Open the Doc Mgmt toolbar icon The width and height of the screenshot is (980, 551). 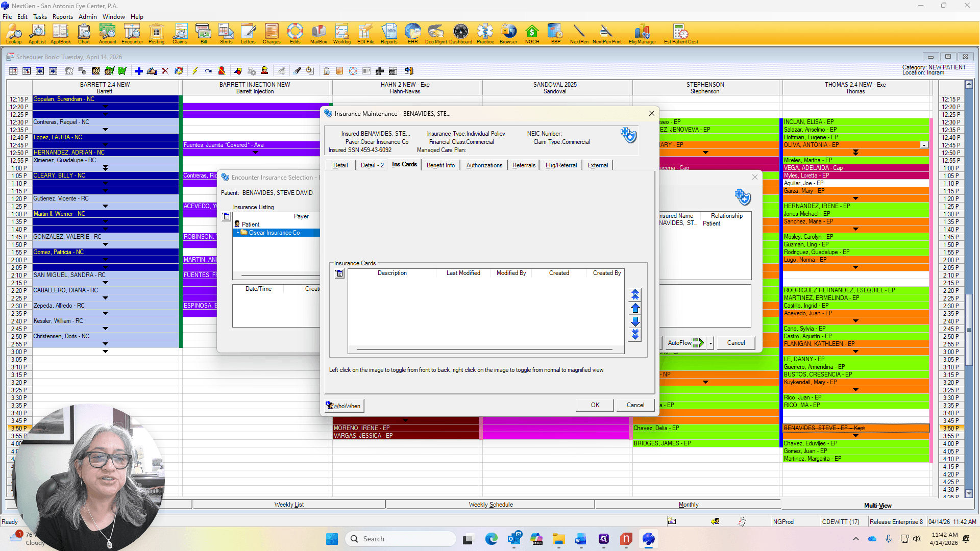click(436, 34)
